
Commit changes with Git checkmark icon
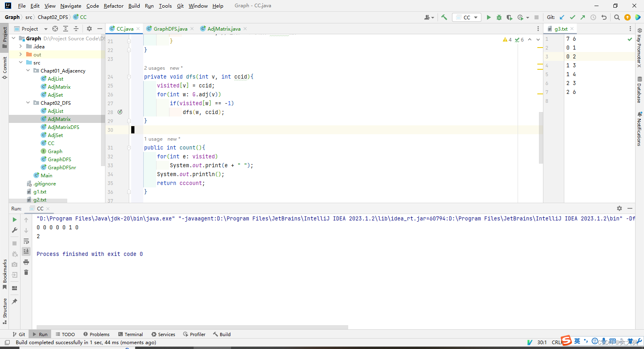point(572,17)
